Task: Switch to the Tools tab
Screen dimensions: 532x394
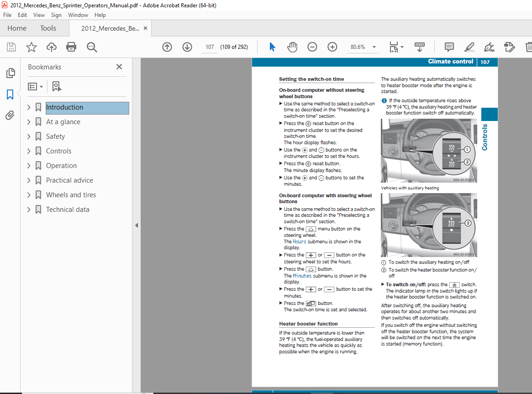Action: [x=48, y=28]
